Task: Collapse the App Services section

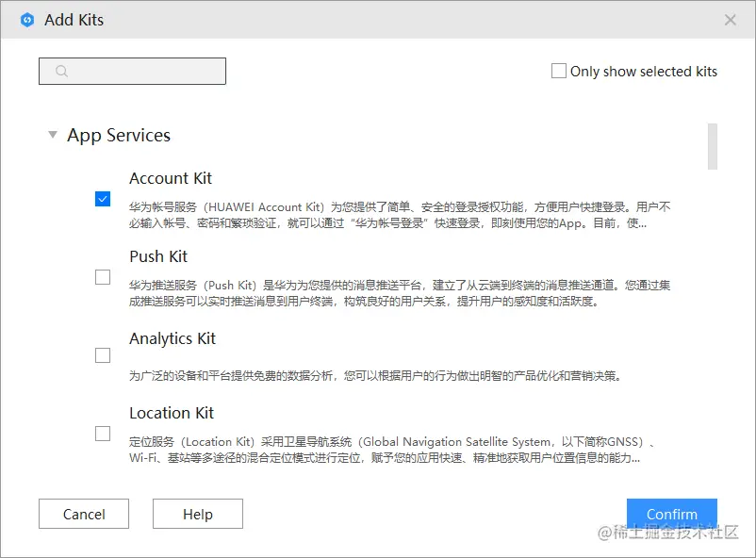Action: pyautogui.click(x=53, y=135)
